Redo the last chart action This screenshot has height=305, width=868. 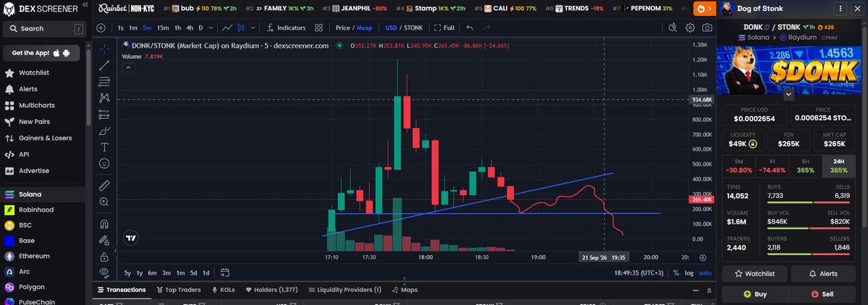pos(486,28)
